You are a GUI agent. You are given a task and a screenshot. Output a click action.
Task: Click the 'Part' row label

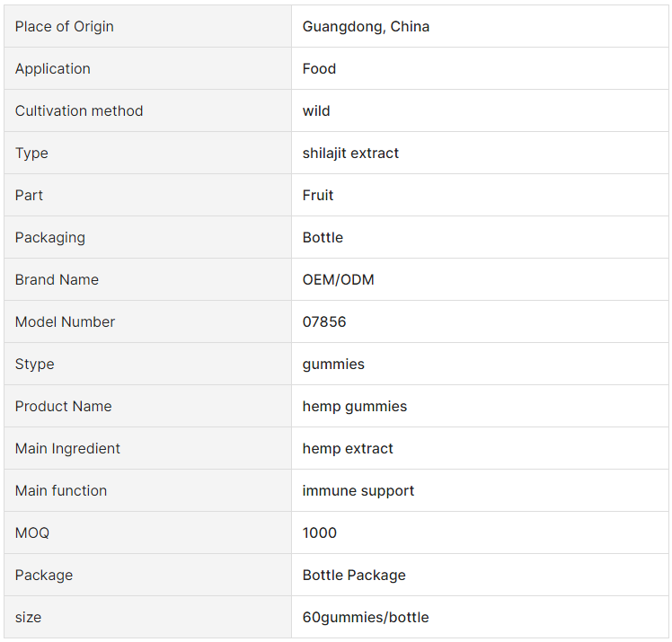29,195
